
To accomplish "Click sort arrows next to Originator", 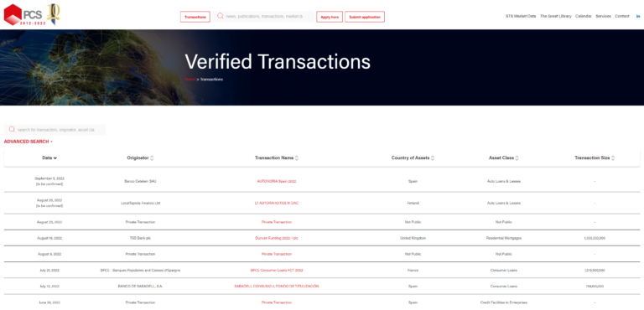I will point(152,158).
